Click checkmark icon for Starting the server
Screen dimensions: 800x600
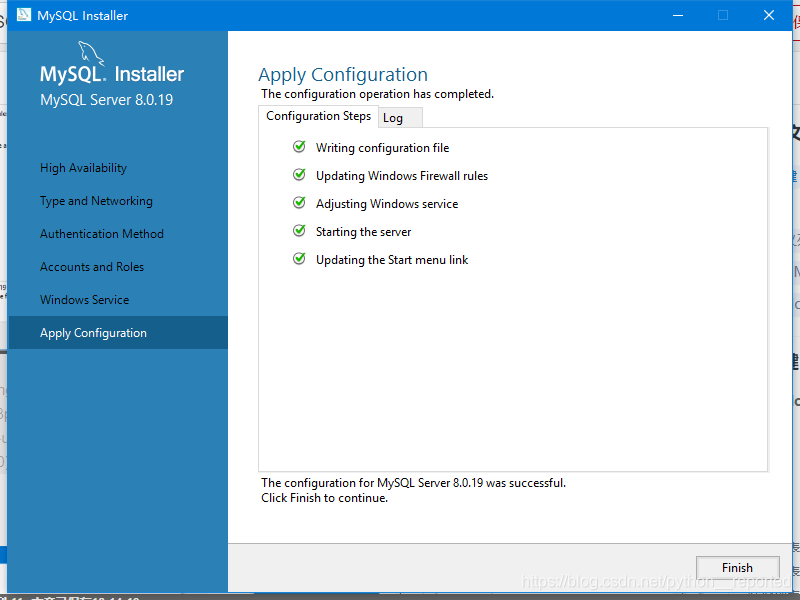click(299, 231)
